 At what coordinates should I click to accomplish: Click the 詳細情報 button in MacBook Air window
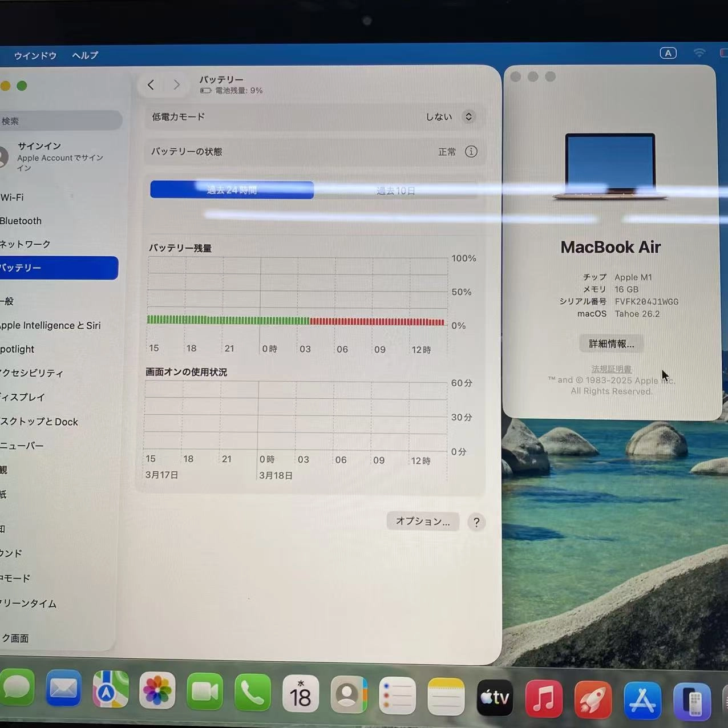[x=610, y=343]
